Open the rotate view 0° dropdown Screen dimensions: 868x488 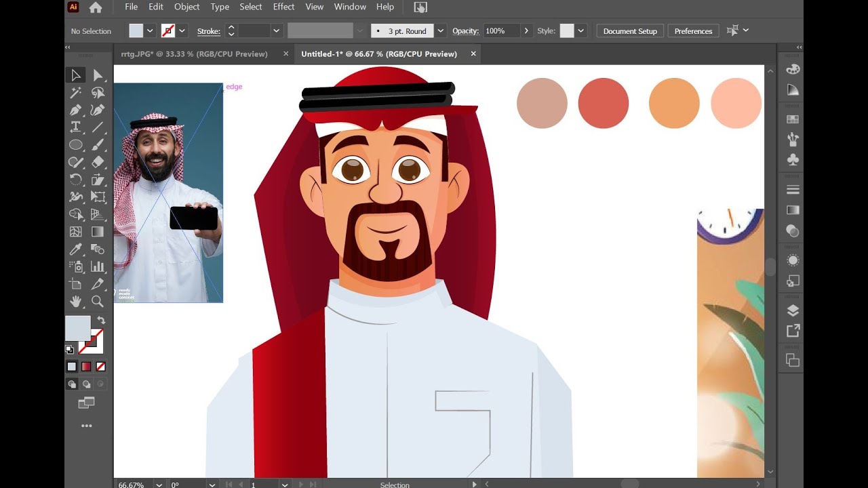point(212,485)
